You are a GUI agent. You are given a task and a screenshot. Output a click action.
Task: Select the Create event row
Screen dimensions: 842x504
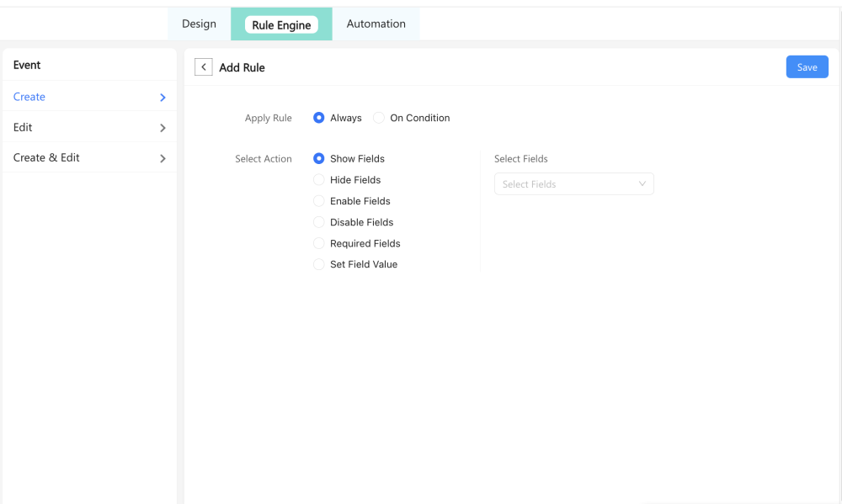90,97
